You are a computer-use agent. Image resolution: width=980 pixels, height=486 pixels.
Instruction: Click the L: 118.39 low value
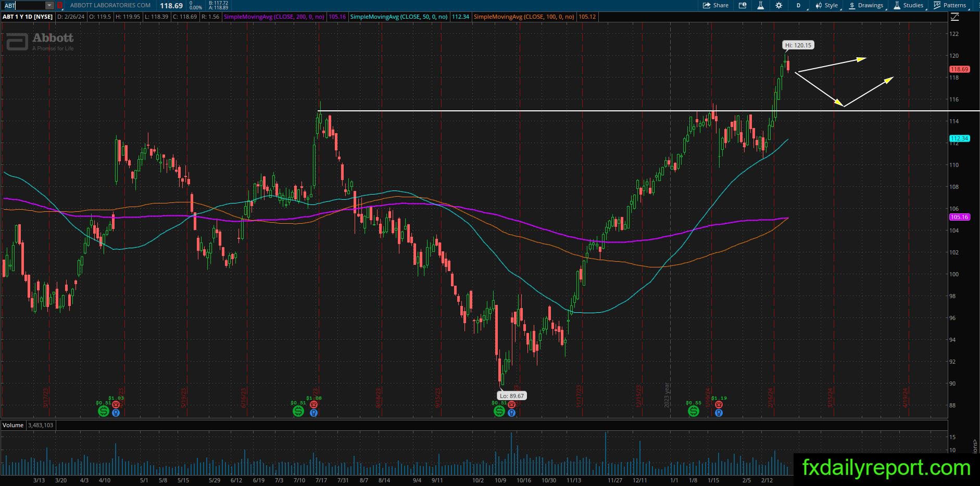[x=157, y=17]
